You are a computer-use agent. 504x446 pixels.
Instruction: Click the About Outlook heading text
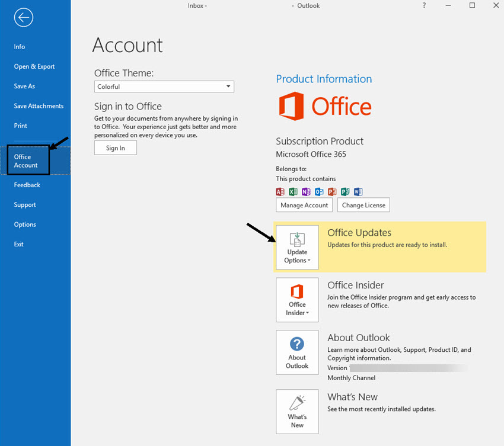tap(358, 338)
